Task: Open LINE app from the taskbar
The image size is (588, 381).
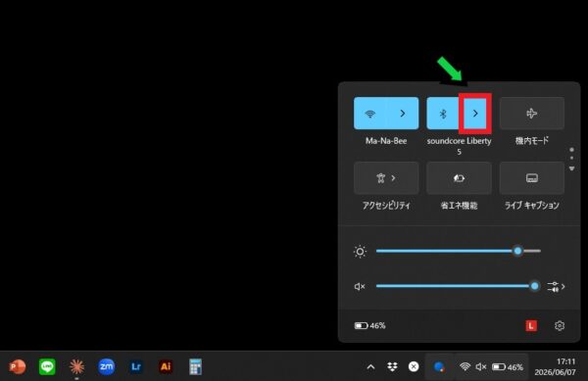Action: tap(47, 366)
